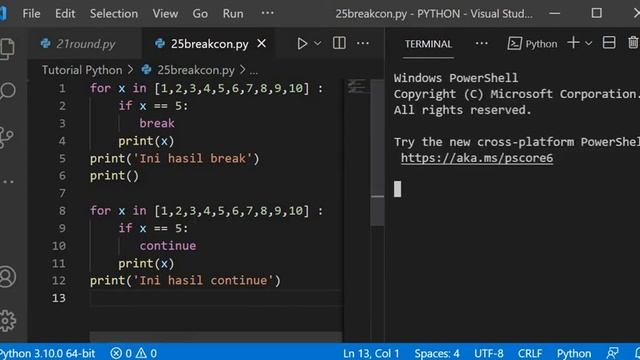Click the print() statement on line 6
Viewport: 640px width, 360px height.
(114, 176)
